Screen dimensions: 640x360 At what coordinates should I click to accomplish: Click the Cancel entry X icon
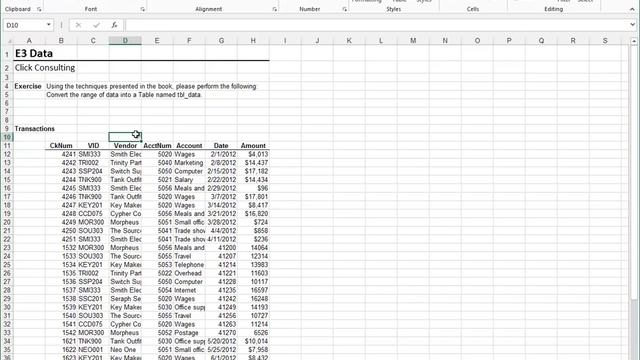pyautogui.click(x=78, y=25)
